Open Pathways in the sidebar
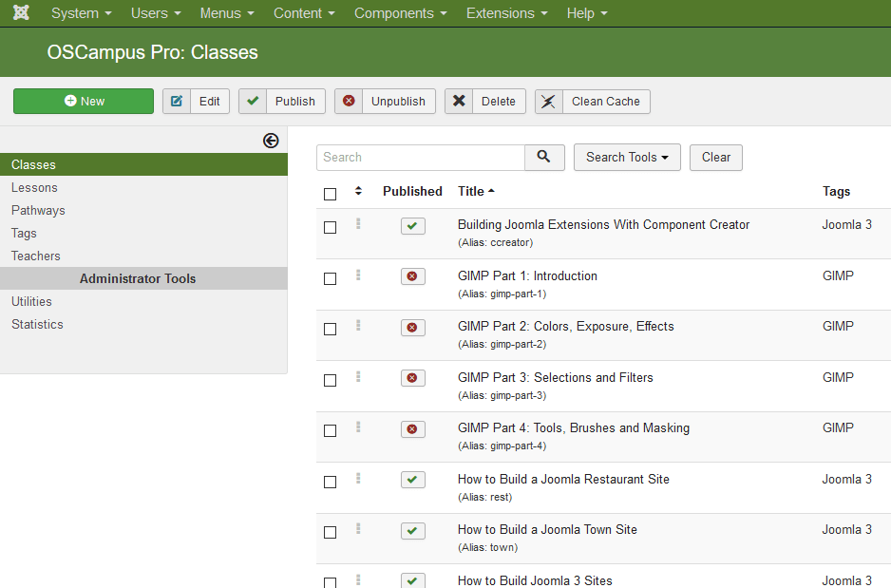 (x=38, y=210)
